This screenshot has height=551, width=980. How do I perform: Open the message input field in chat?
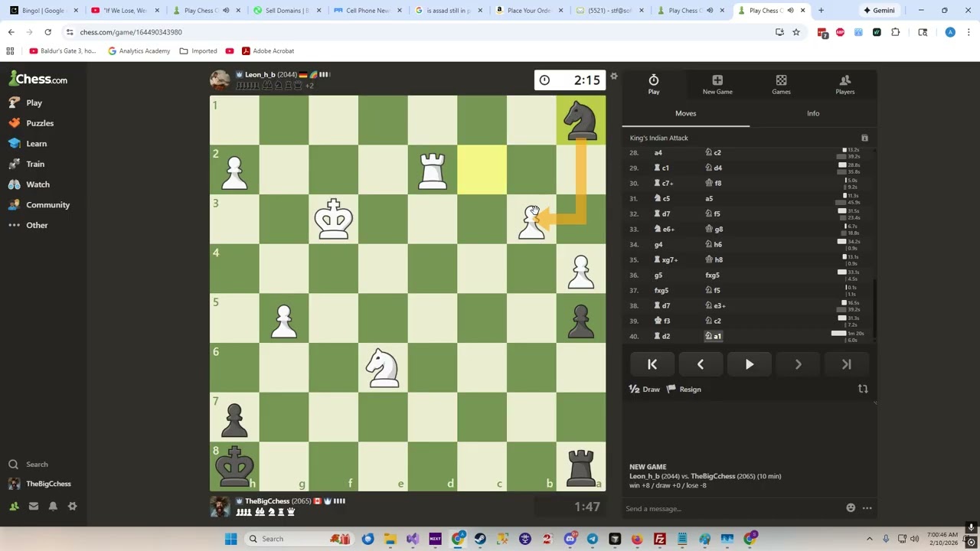coord(731,508)
